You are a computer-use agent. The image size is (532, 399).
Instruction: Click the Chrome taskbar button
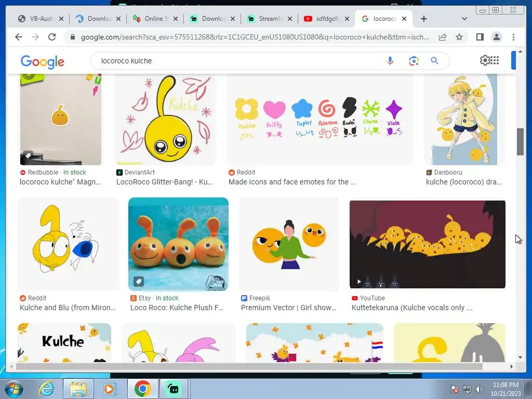(x=143, y=389)
